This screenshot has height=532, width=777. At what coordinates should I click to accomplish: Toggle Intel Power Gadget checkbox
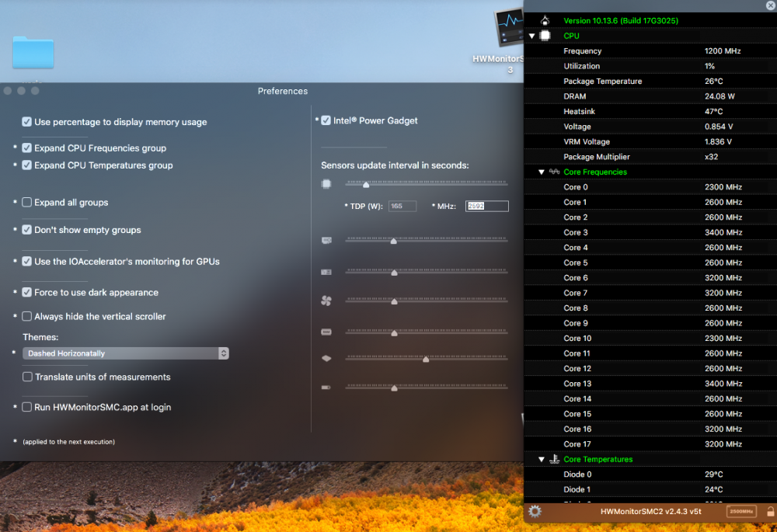[x=326, y=120]
